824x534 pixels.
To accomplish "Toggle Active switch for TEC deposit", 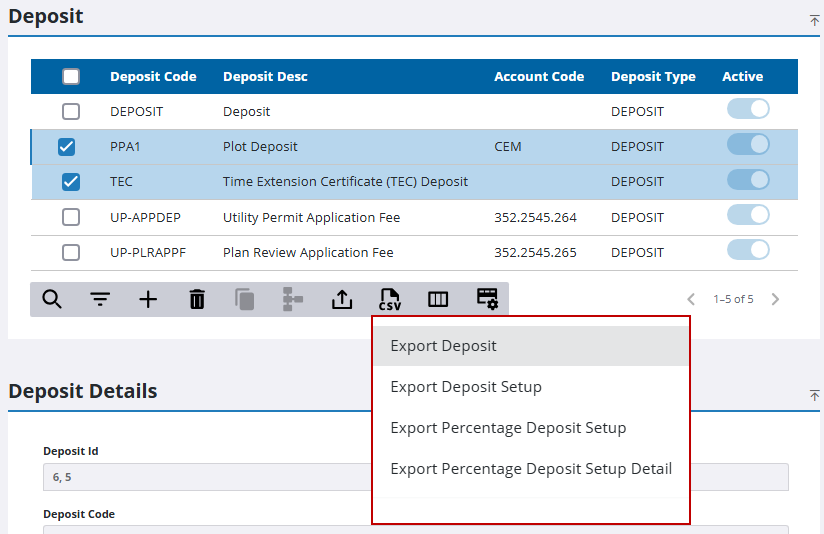I will 748,180.
